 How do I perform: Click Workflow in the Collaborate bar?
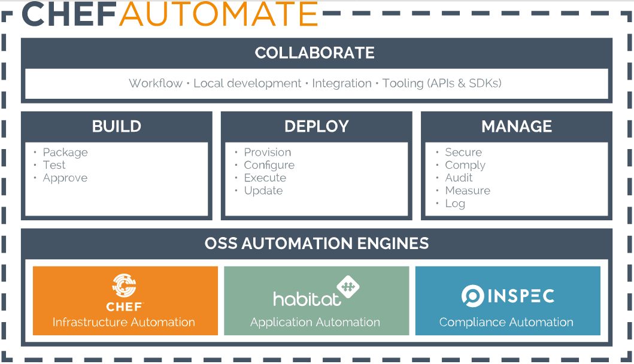[x=156, y=83]
